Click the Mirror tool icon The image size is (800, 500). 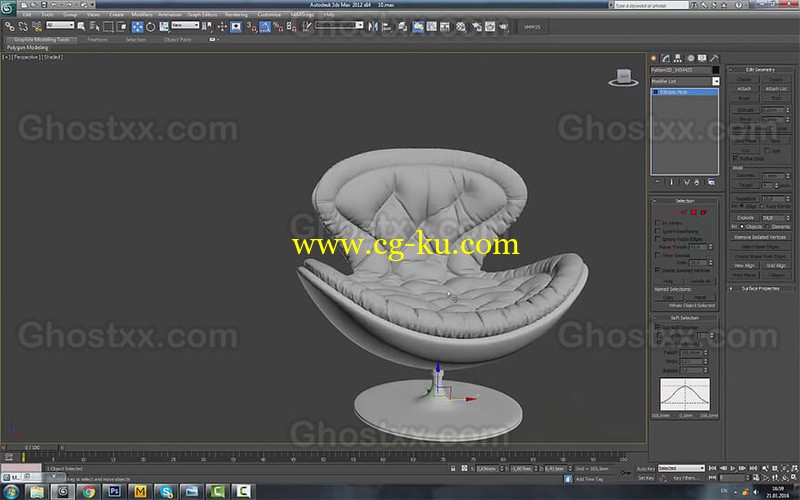coord(373,27)
